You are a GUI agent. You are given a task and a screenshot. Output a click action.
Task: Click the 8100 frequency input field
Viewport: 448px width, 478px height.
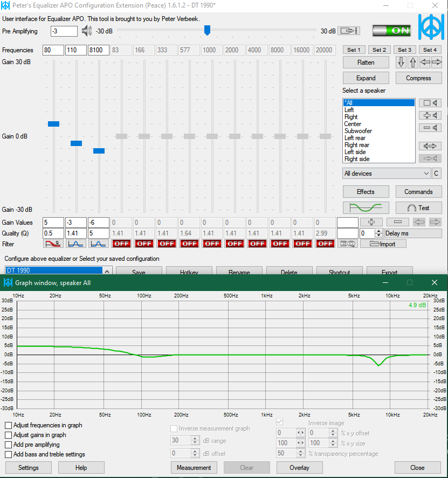99,50
